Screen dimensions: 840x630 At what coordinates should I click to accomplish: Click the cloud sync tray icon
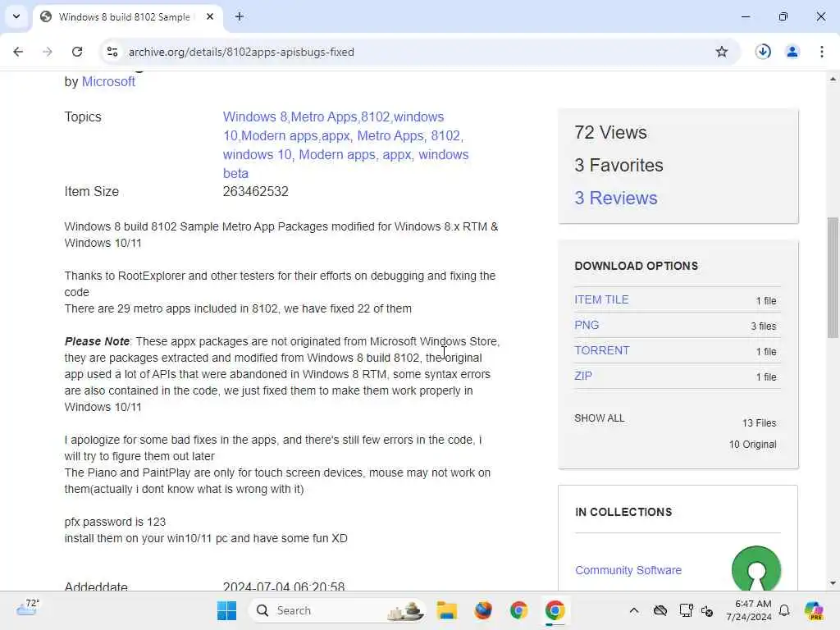click(660, 610)
